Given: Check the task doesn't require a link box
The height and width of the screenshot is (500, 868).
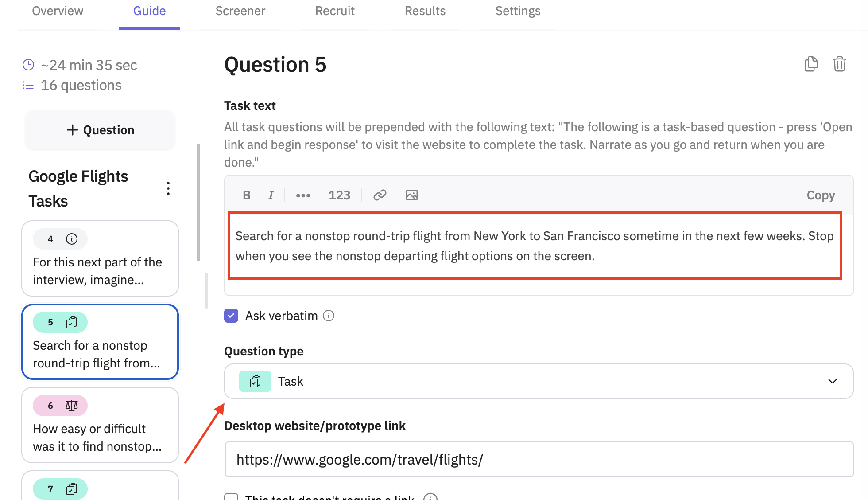Looking at the screenshot, I should coord(231,496).
